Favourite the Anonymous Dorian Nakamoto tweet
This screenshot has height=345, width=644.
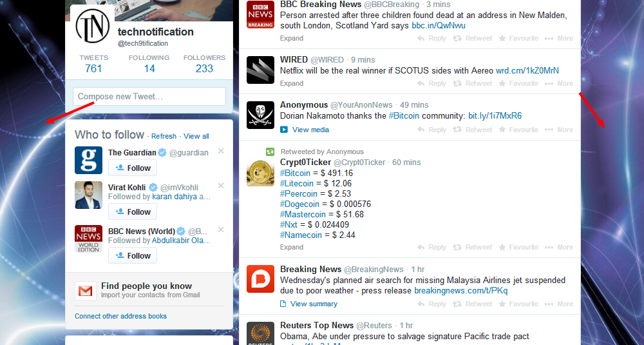coord(518,130)
